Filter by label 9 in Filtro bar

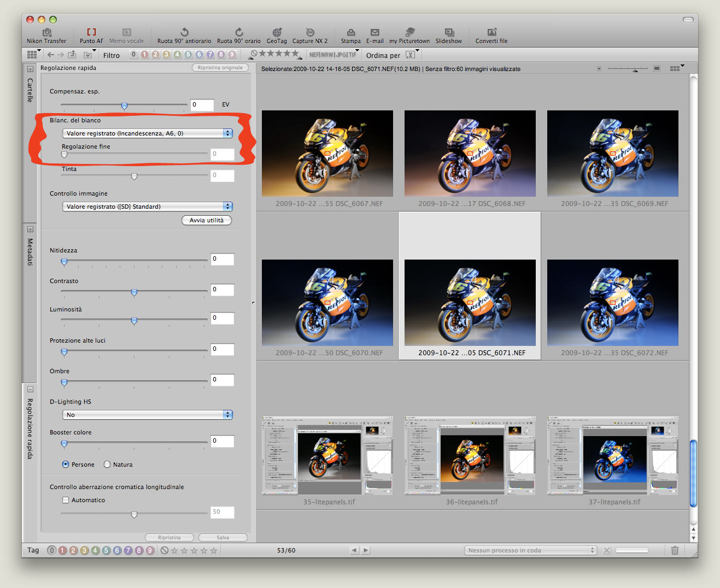pyautogui.click(x=232, y=55)
